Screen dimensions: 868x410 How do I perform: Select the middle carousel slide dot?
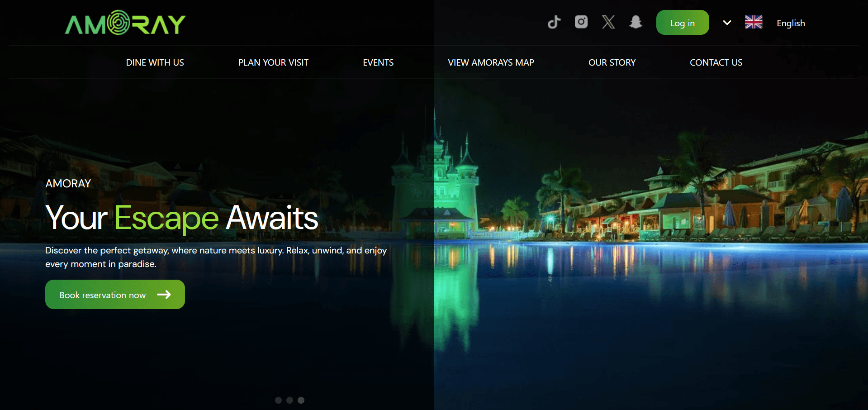[289, 400]
